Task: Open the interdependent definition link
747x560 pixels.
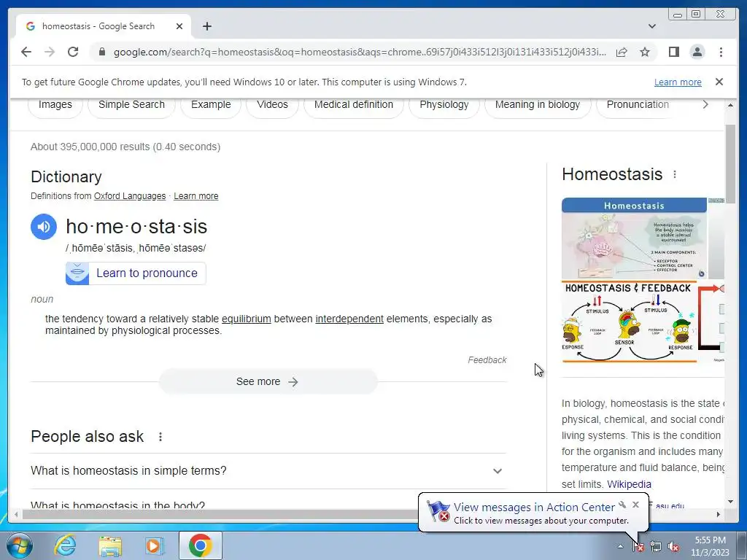Action: [349, 319]
